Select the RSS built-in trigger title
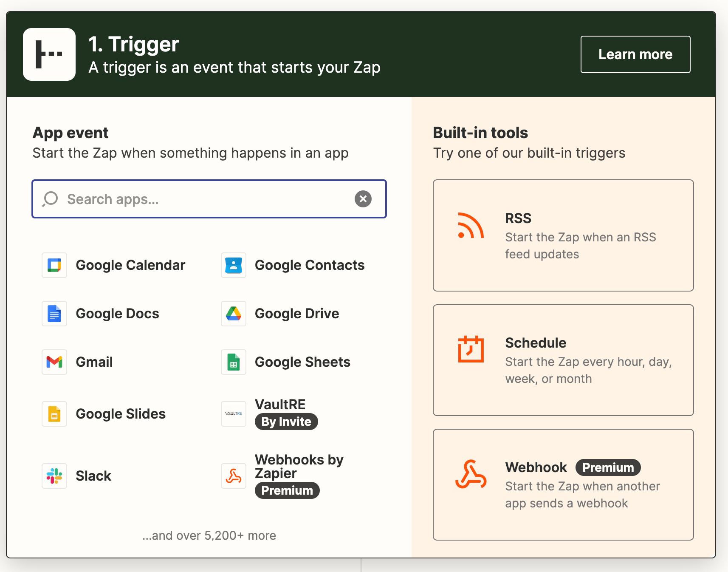The image size is (728, 572). 518,218
